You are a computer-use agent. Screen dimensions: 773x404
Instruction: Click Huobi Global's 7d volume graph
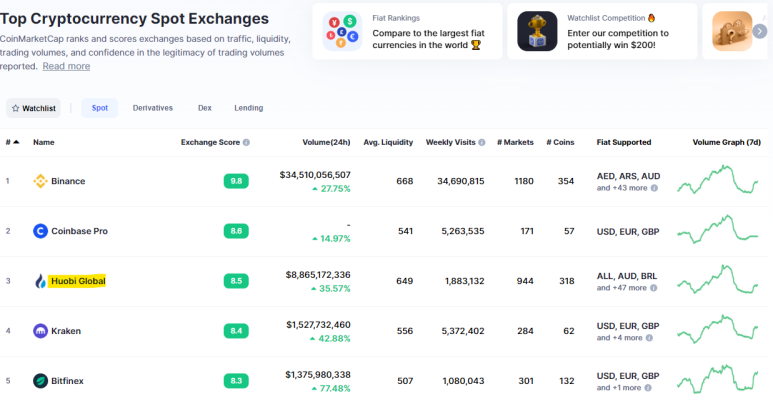coord(718,279)
